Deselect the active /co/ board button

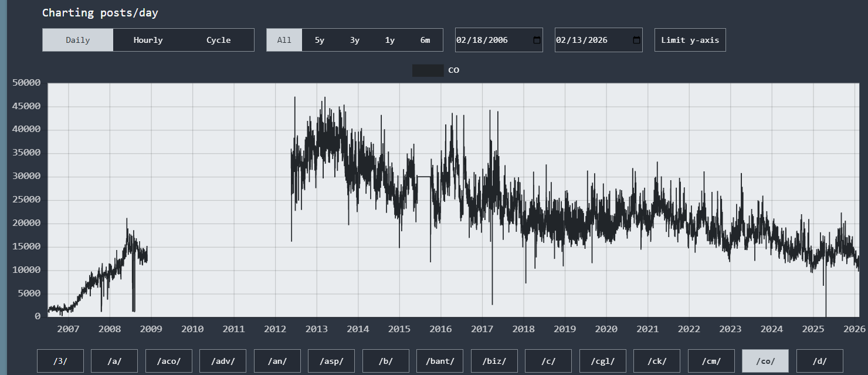point(765,361)
